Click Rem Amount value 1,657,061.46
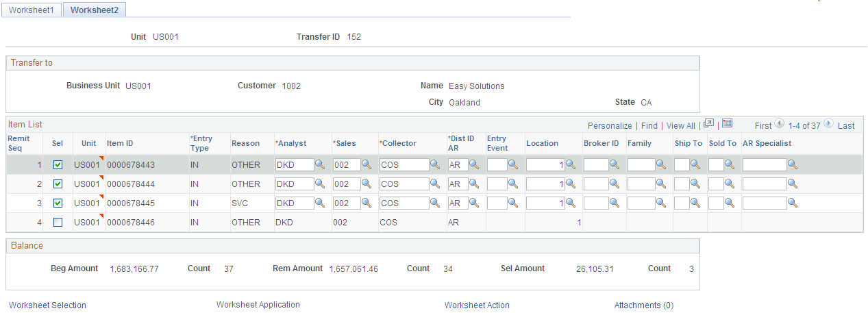This screenshot has width=868, height=313. (354, 269)
